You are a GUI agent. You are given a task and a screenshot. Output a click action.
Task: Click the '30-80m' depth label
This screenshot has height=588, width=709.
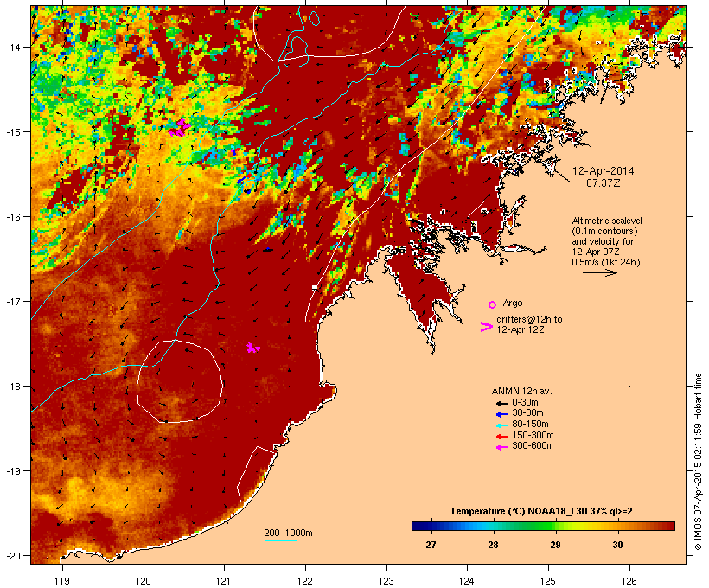527,413
